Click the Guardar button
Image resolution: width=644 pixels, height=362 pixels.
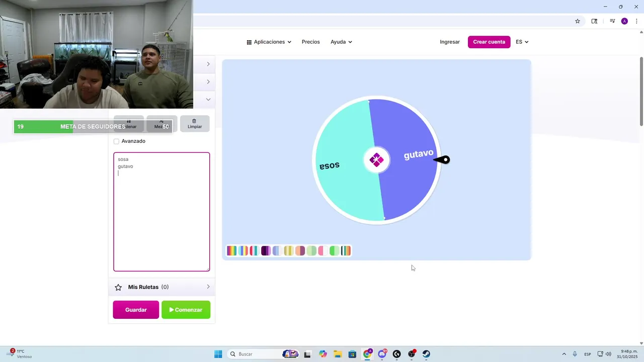tap(136, 310)
